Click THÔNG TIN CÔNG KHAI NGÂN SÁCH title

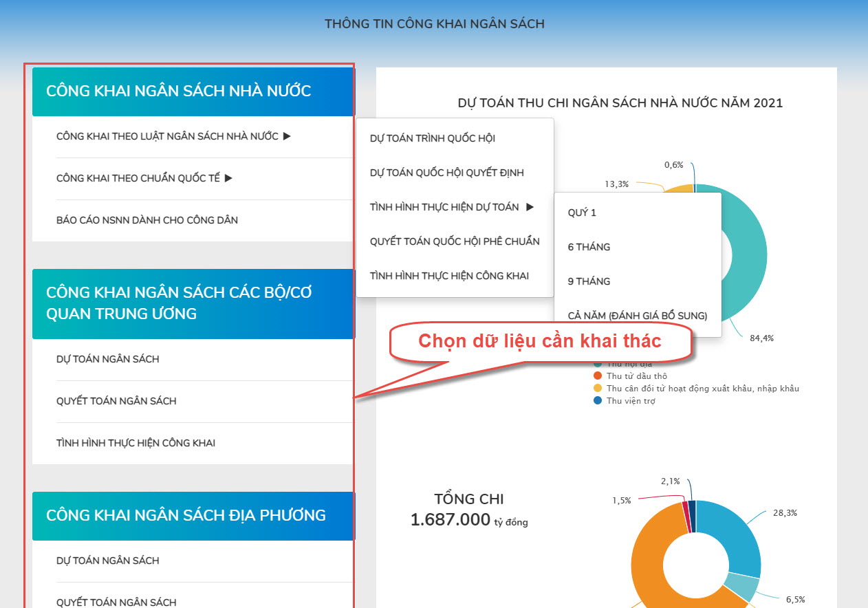coord(435,24)
